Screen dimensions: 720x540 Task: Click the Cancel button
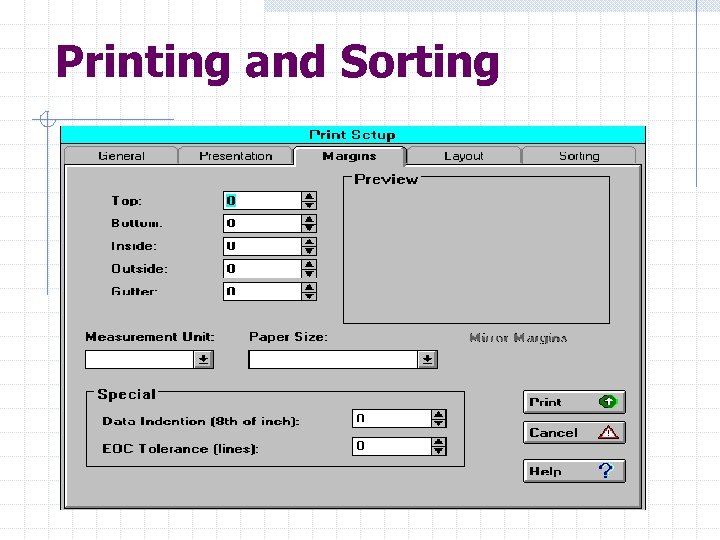coord(574,433)
